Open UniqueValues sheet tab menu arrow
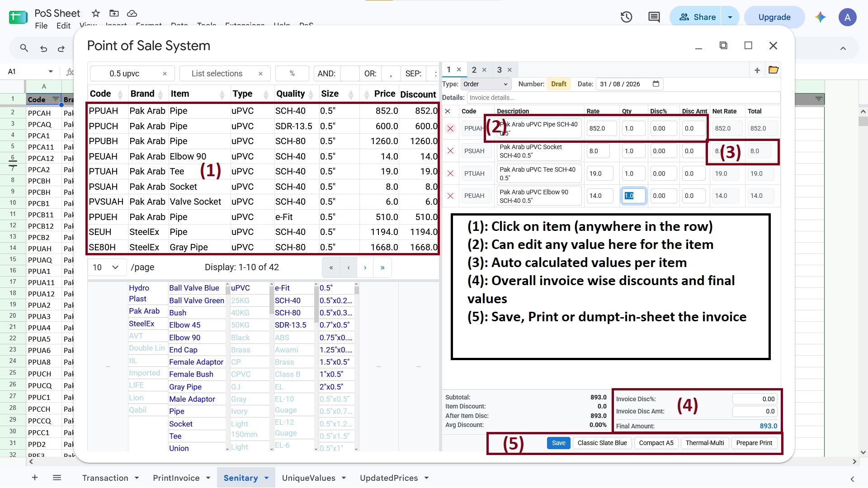Image resolution: width=868 pixels, height=488 pixels. [x=344, y=478]
